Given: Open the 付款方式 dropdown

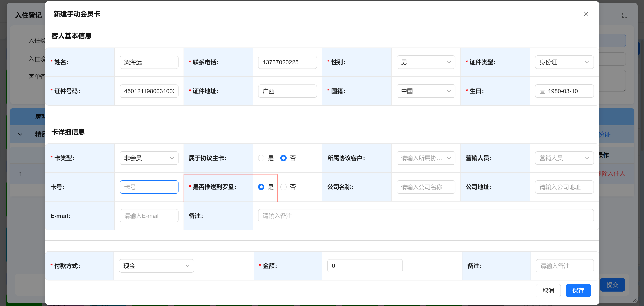Looking at the screenshot, I should click(156, 266).
